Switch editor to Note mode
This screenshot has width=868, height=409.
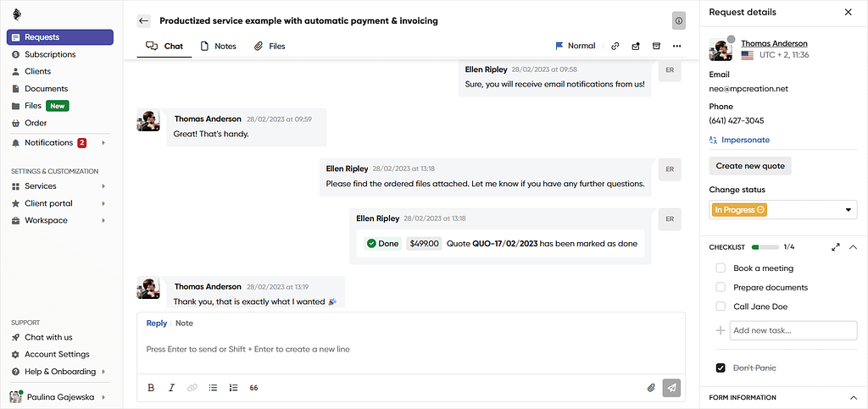point(184,323)
